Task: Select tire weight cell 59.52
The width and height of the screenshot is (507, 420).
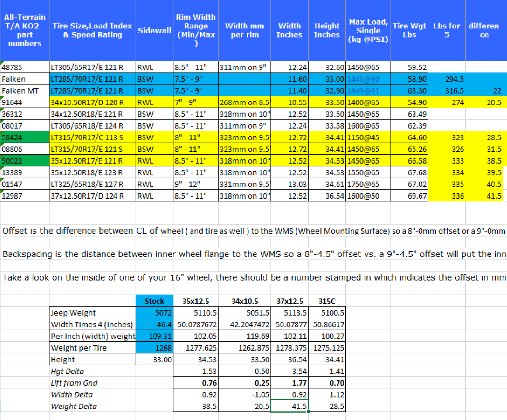Action: [409, 67]
